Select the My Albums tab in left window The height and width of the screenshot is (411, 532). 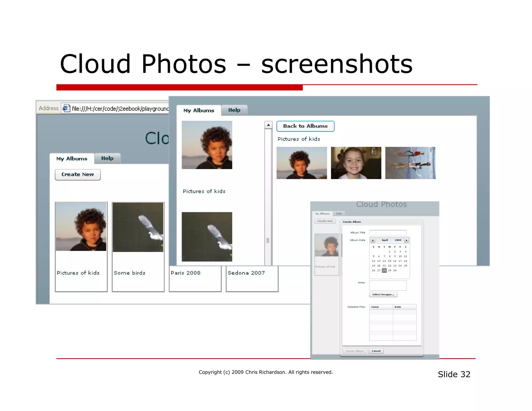[x=72, y=159]
